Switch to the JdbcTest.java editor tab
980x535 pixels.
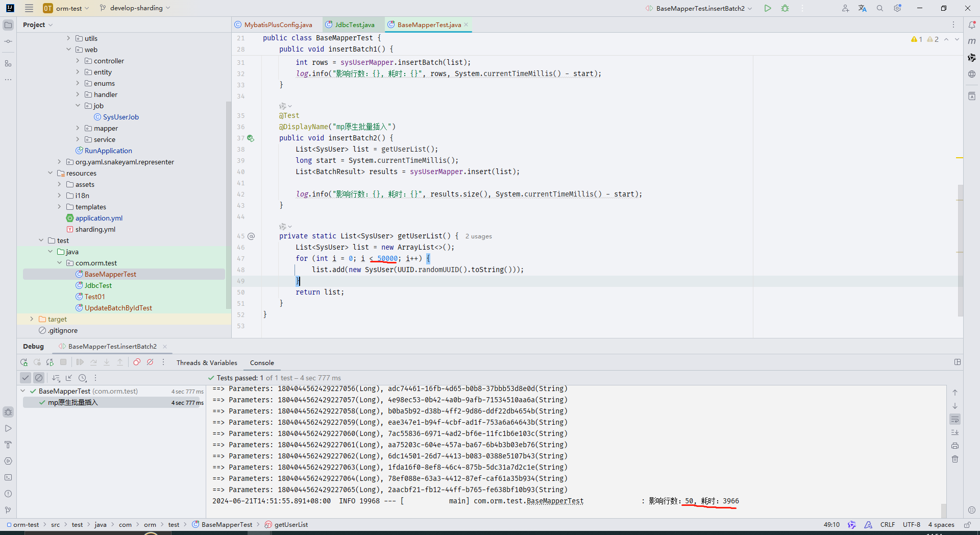(354, 25)
